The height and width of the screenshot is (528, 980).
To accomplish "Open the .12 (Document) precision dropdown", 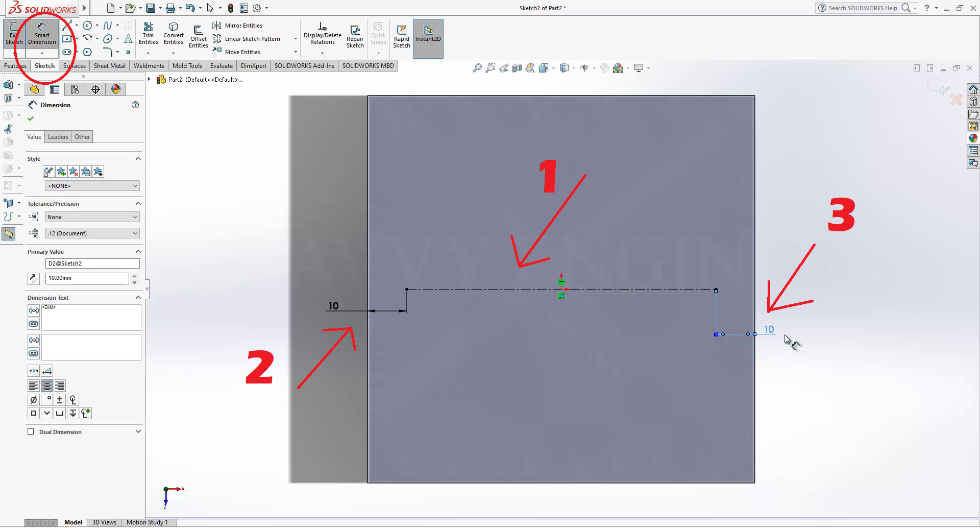I will point(92,233).
